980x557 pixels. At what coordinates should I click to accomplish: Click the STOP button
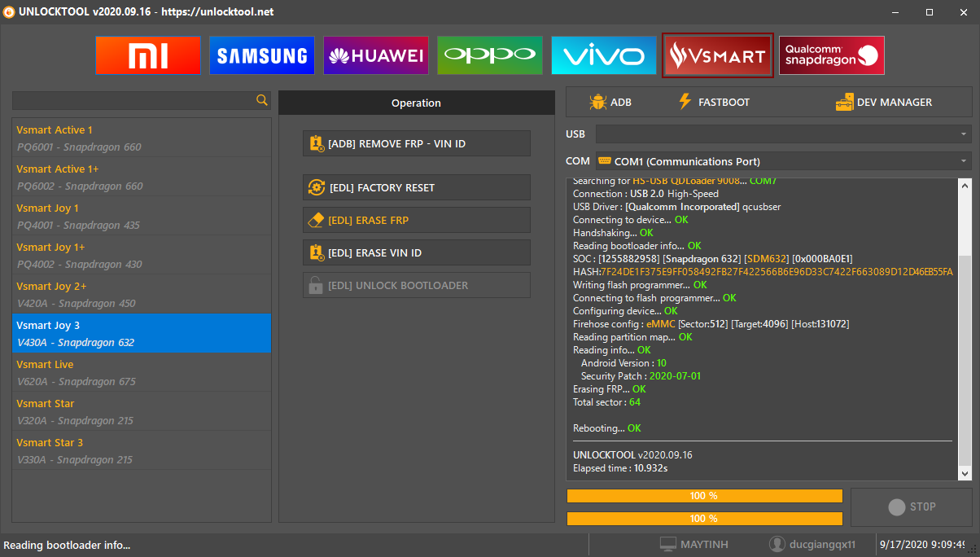(912, 507)
